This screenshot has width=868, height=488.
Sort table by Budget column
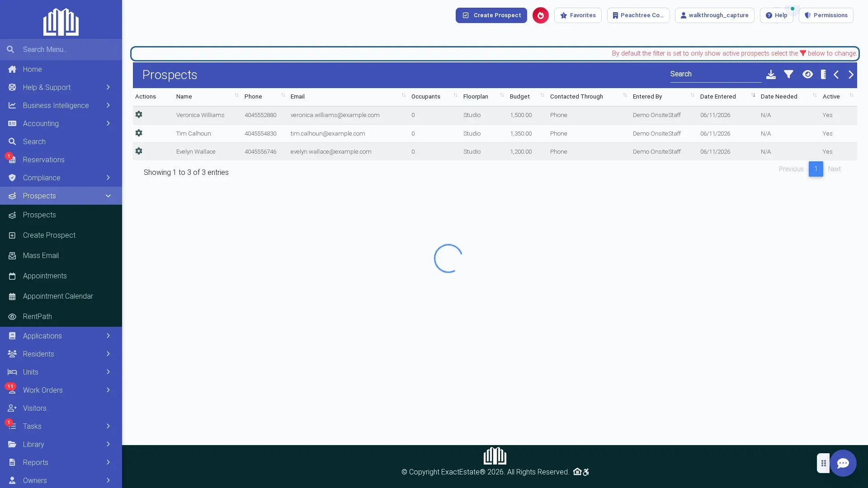pos(528,97)
